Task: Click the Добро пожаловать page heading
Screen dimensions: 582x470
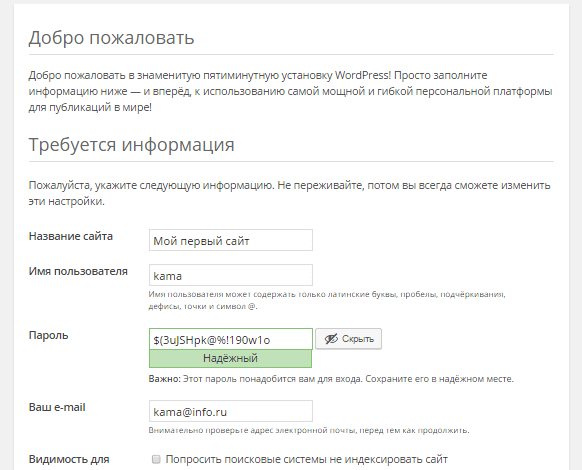Action: click(111, 38)
